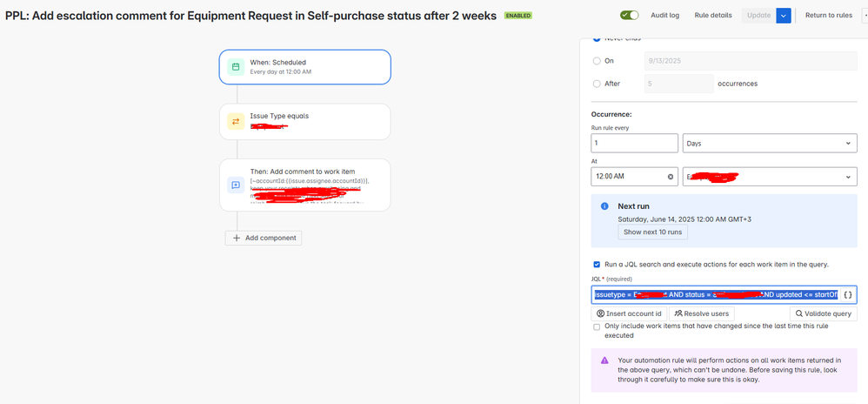Click the smart value braces icon
868x404 pixels.
click(848, 295)
